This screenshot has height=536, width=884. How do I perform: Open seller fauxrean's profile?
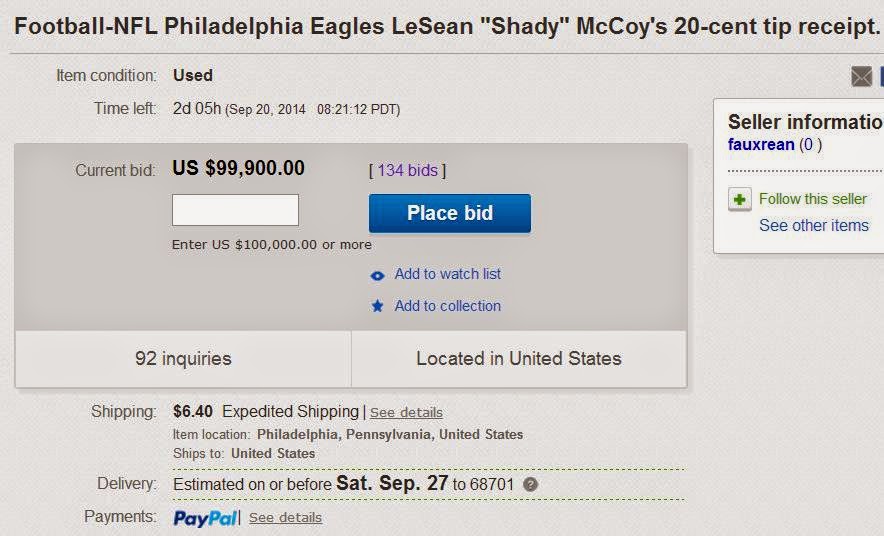coord(761,145)
